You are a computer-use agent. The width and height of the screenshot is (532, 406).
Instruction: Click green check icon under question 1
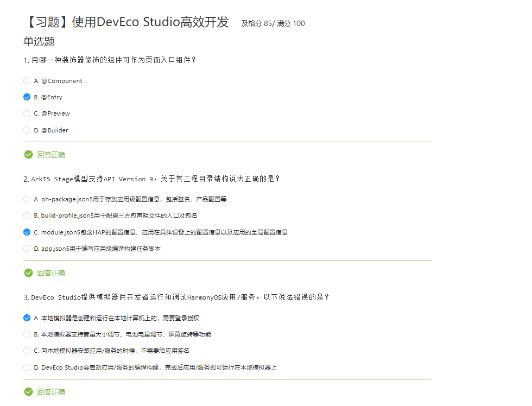click(28, 155)
